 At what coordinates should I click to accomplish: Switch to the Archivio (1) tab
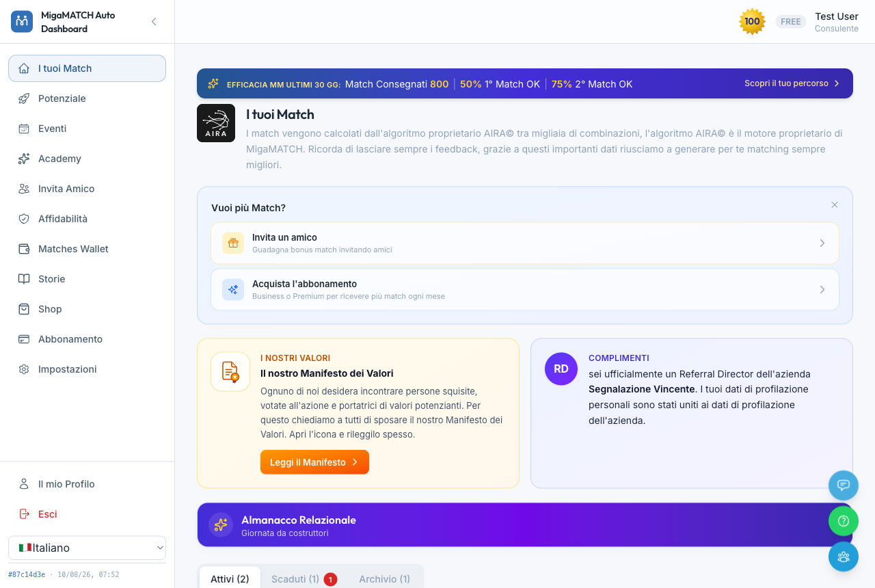(x=385, y=578)
